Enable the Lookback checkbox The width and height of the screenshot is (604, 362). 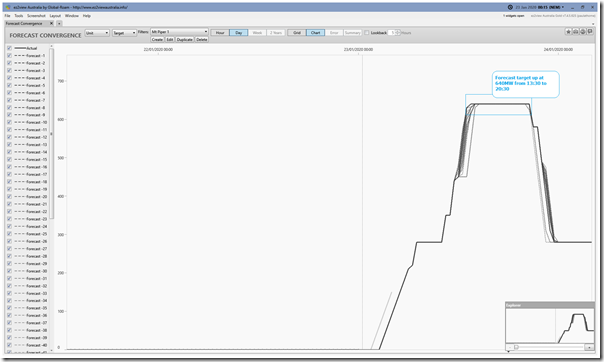point(367,33)
